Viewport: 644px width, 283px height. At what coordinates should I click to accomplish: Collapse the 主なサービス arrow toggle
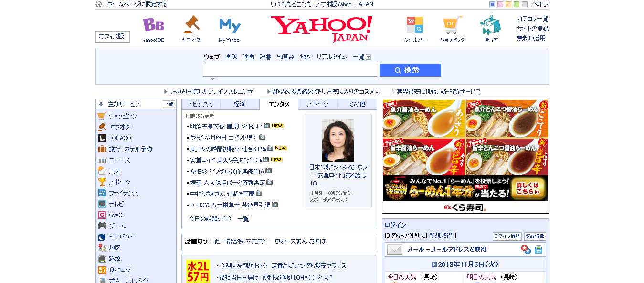pos(101,104)
